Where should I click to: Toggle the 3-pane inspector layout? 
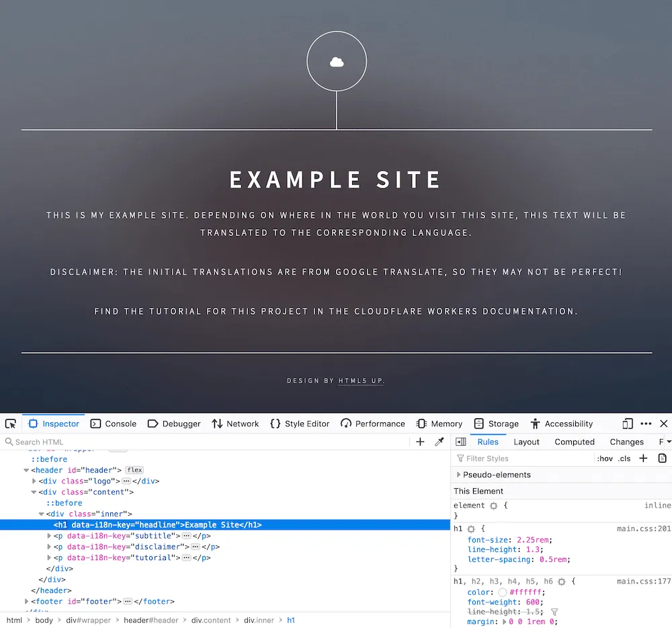(x=460, y=442)
